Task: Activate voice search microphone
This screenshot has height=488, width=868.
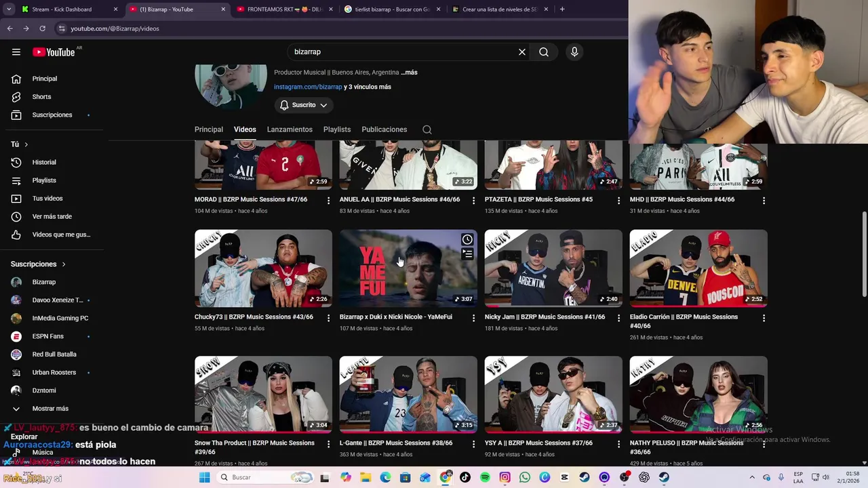Action: (574, 52)
